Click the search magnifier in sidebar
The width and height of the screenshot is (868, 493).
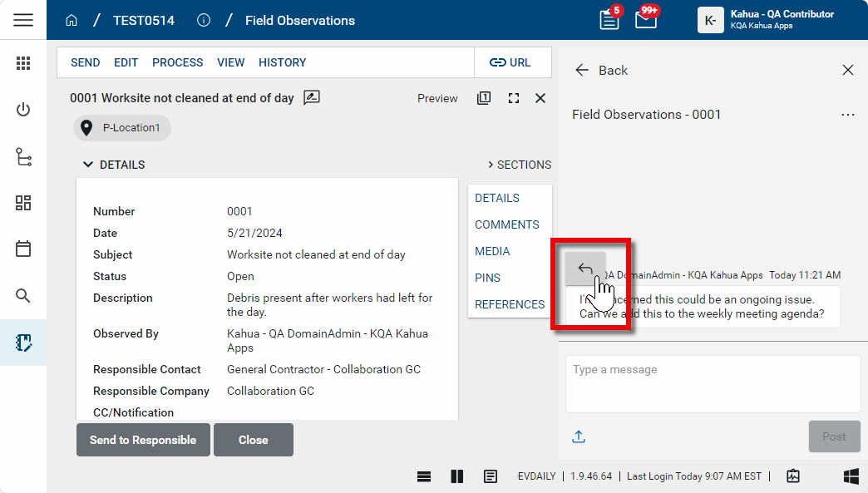click(23, 295)
